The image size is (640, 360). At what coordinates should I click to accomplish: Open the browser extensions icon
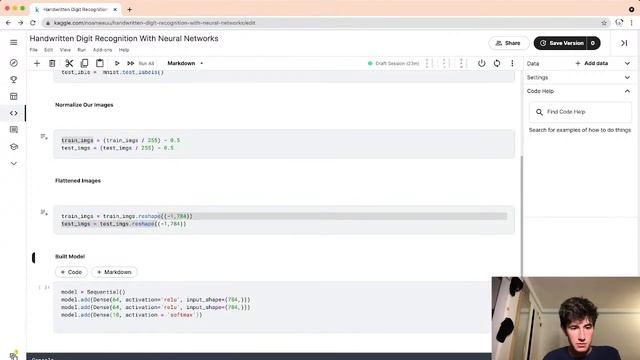(x=619, y=23)
